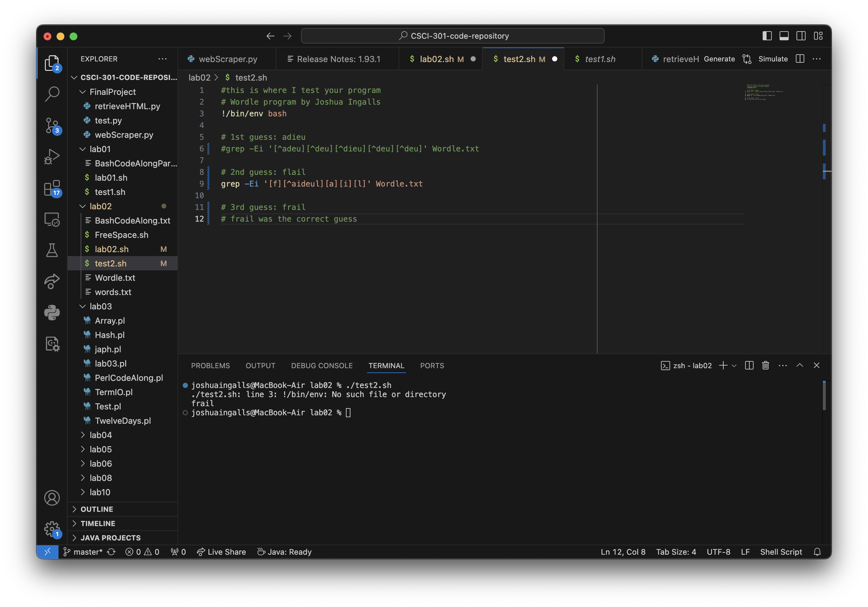Screen dimensions: 868x607
Task: Click Live Share in the status bar
Action: (x=221, y=552)
